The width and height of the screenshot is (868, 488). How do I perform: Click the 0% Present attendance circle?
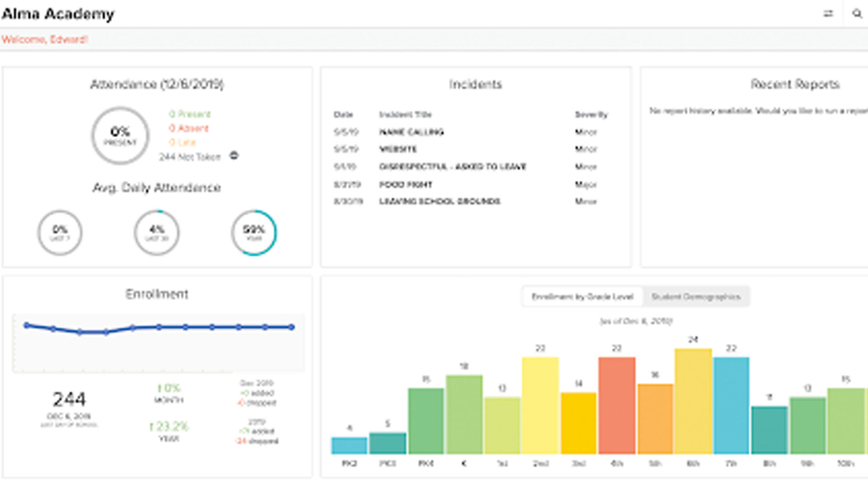pyautogui.click(x=120, y=136)
